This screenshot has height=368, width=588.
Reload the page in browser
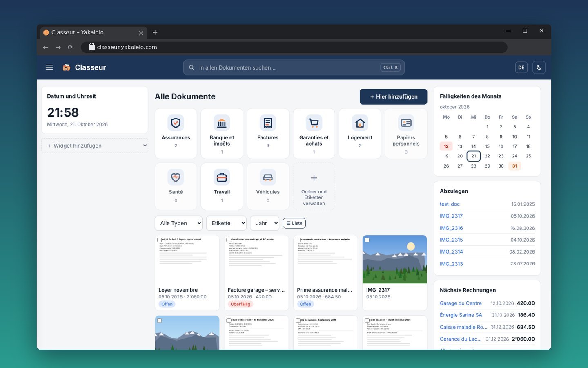pos(70,47)
